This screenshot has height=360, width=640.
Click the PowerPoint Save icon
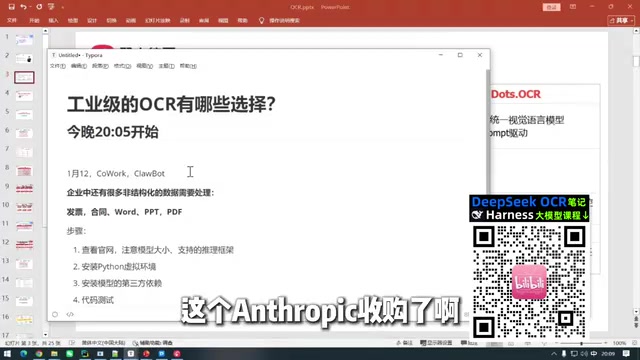pyautogui.click(x=11, y=7)
